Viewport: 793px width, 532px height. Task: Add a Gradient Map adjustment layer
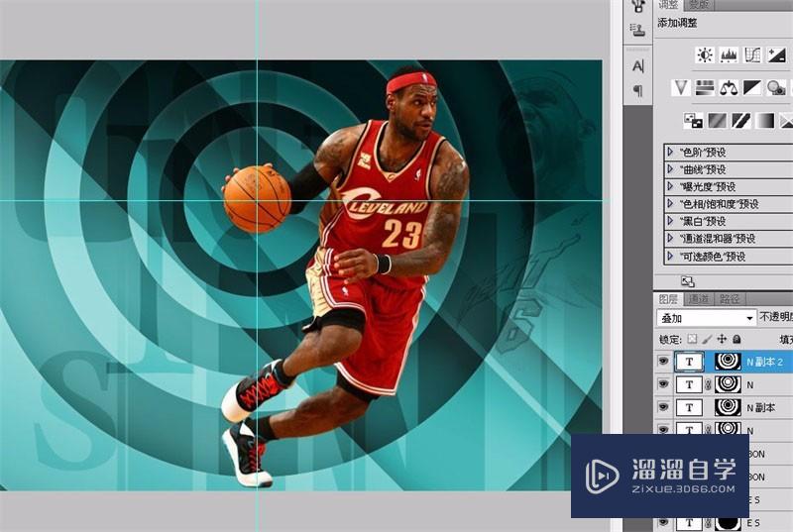click(764, 120)
